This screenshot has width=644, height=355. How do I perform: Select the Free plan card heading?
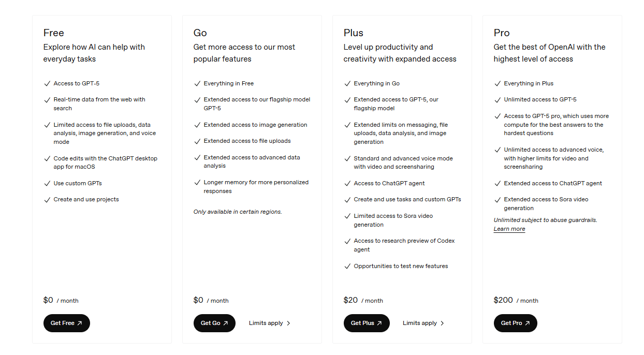pyautogui.click(x=53, y=32)
